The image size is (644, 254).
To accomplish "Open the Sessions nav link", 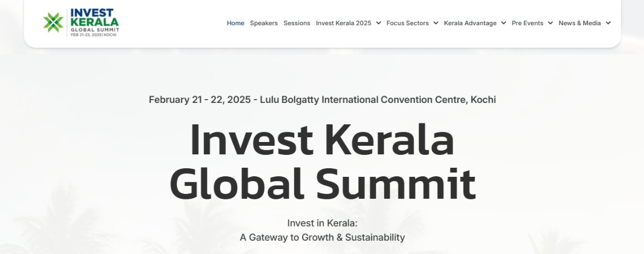I will coord(297,23).
